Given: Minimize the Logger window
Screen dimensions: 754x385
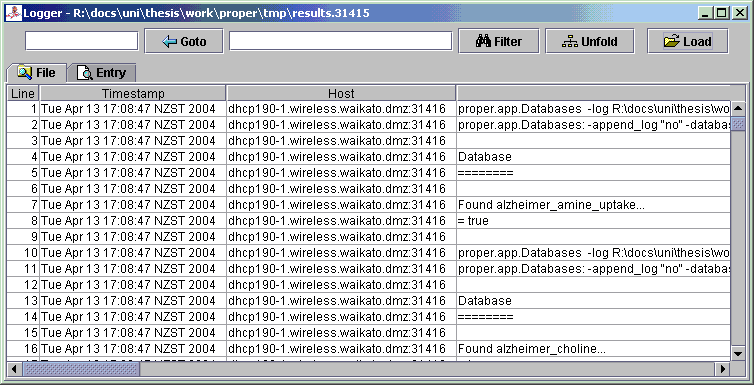Looking at the screenshot, I should [x=706, y=13].
